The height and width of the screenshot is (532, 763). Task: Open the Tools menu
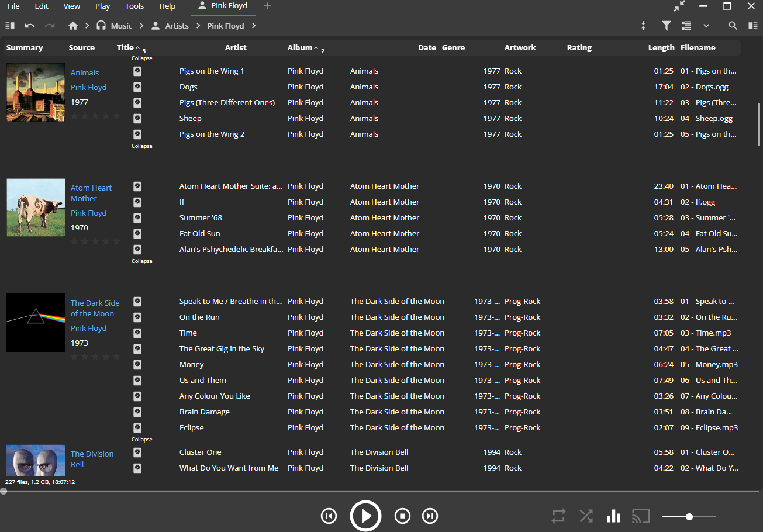pyautogui.click(x=134, y=6)
